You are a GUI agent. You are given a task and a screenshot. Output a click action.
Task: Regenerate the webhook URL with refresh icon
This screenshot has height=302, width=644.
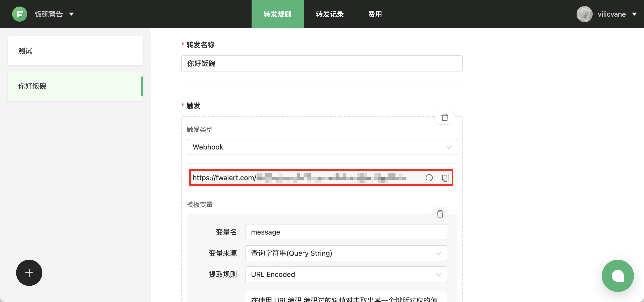[429, 178]
